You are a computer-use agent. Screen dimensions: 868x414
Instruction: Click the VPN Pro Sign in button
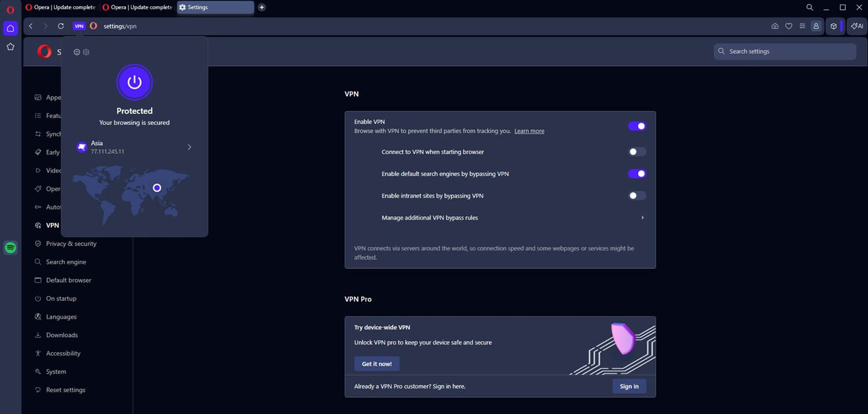point(629,386)
